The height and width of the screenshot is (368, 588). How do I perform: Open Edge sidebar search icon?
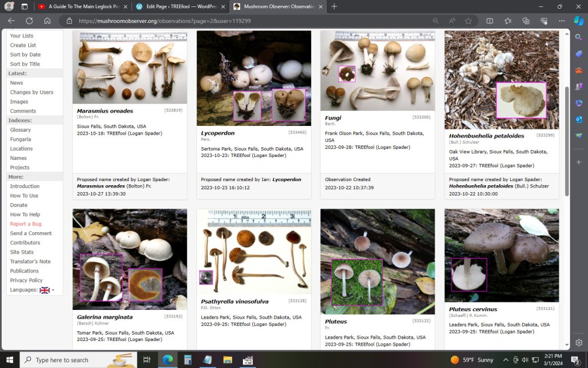coord(579,37)
